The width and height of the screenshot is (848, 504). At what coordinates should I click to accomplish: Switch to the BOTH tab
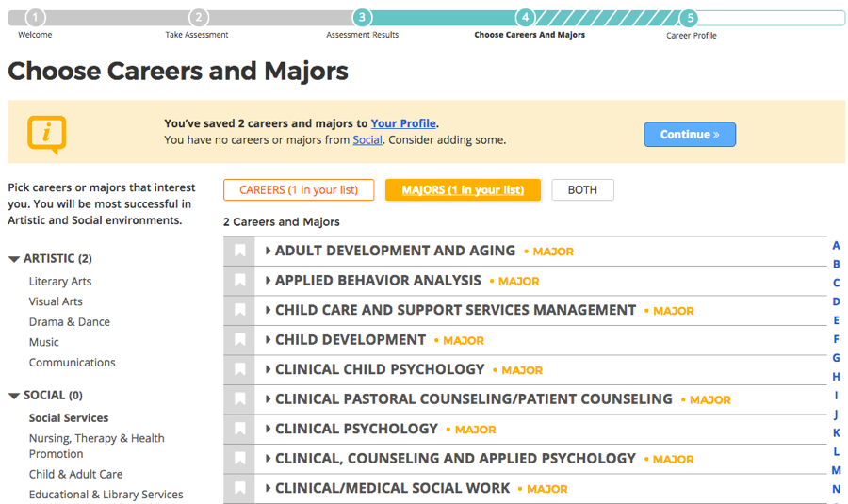pyautogui.click(x=582, y=189)
